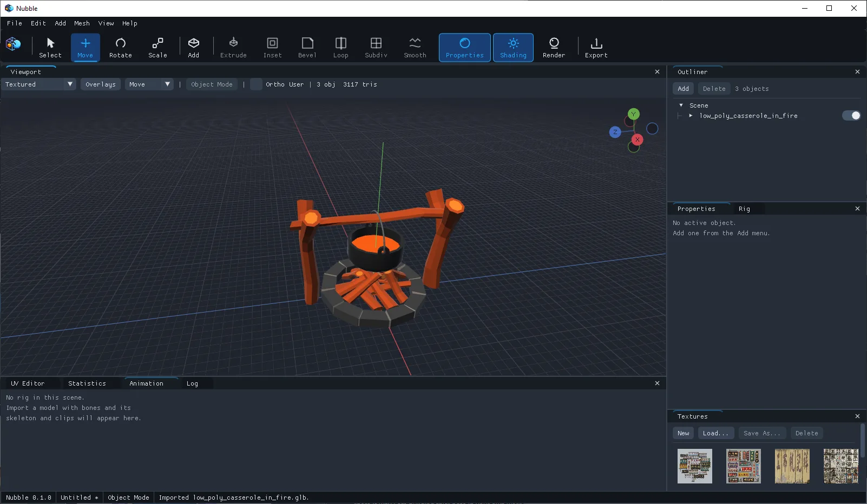Switch to the Statistics tab
This screenshot has height=504, width=867.
tap(87, 383)
